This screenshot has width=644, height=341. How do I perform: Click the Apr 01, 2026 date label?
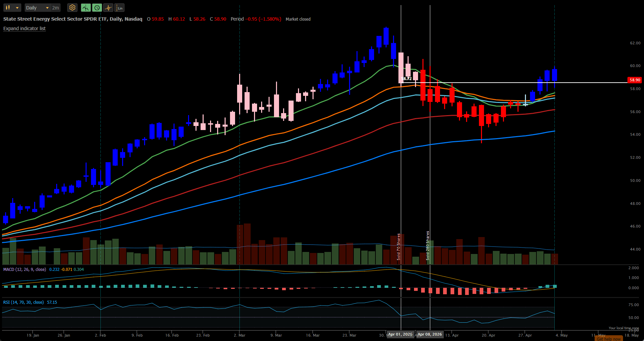point(400,334)
